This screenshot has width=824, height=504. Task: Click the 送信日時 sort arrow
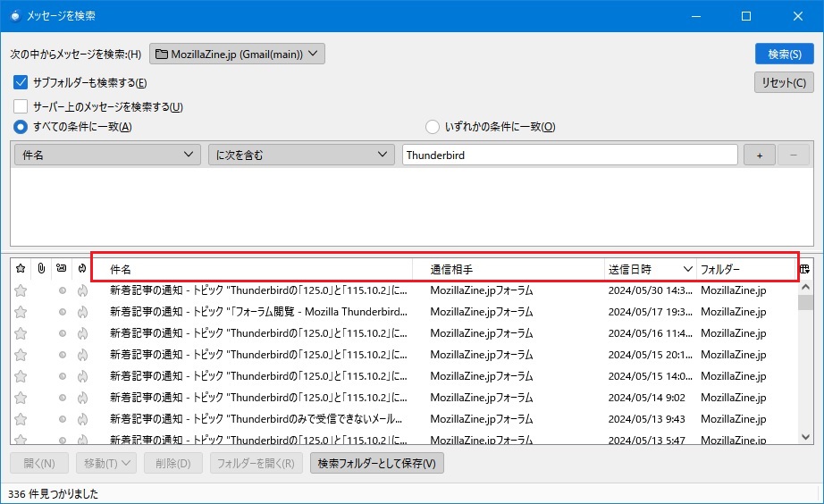687,269
